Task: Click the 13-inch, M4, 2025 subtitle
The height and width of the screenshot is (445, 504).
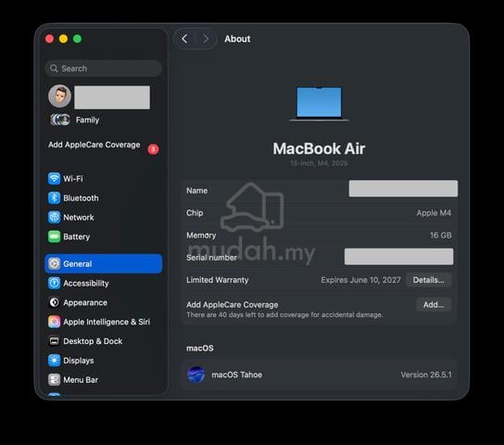Action: pyautogui.click(x=319, y=163)
